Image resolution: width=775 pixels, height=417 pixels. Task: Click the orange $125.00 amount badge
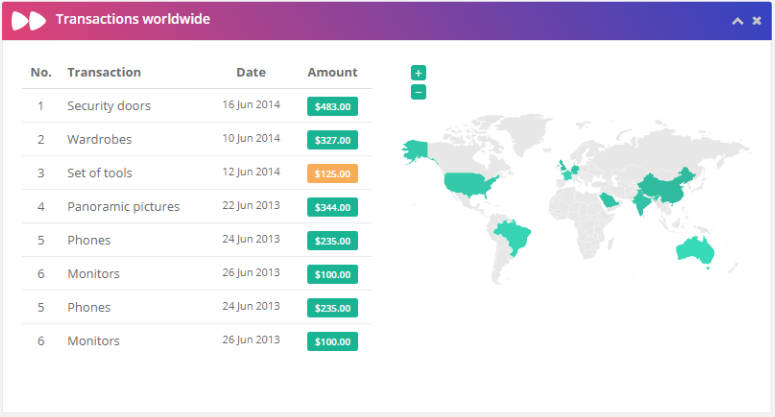click(332, 173)
